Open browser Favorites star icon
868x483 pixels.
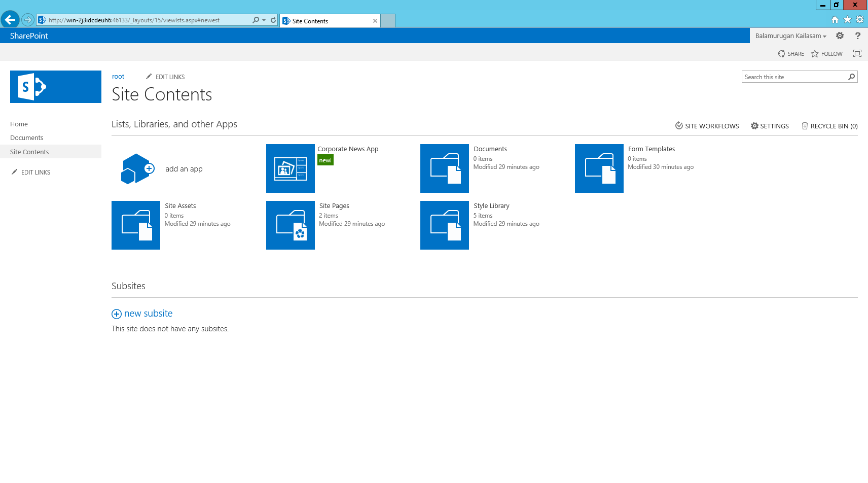tap(847, 20)
